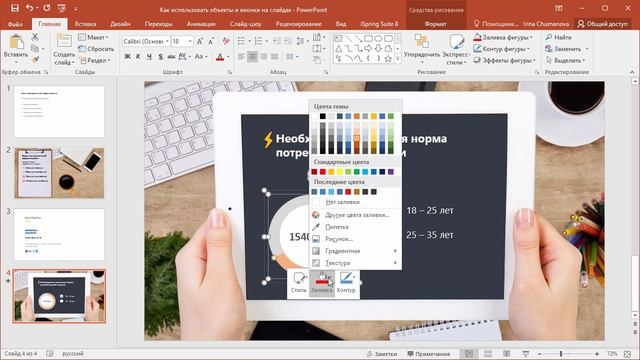Viewport: 640px width, 360px height.
Task: Switch to the Transitions (Переходы) tab
Action: 158,24
